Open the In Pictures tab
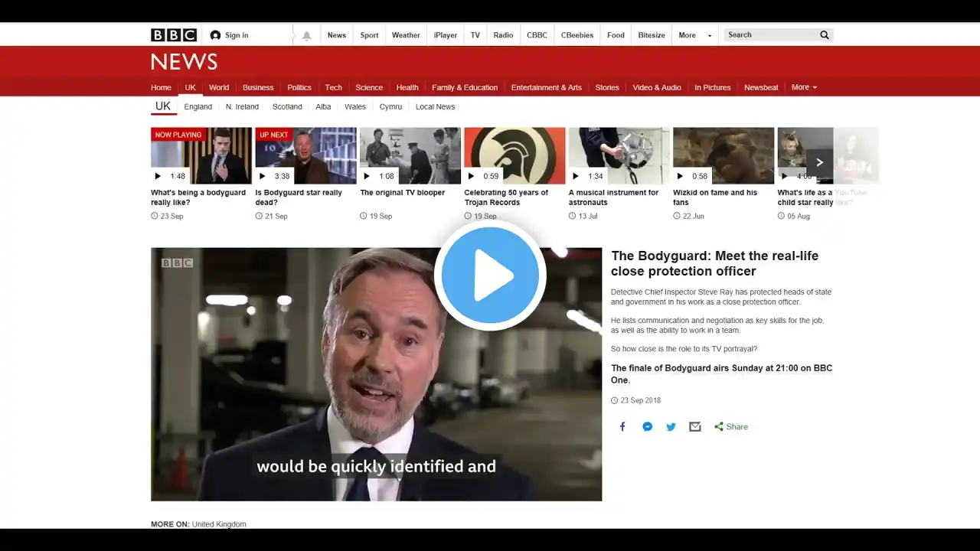This screenshot has width=980, height=551. click(713, 87)
